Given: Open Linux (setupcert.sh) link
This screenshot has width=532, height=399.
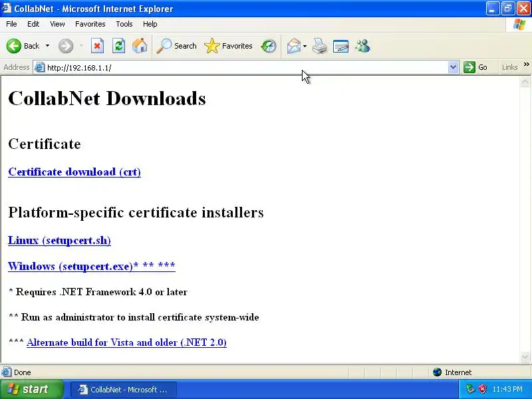Looking at the screenshot, I should [59, 240].
